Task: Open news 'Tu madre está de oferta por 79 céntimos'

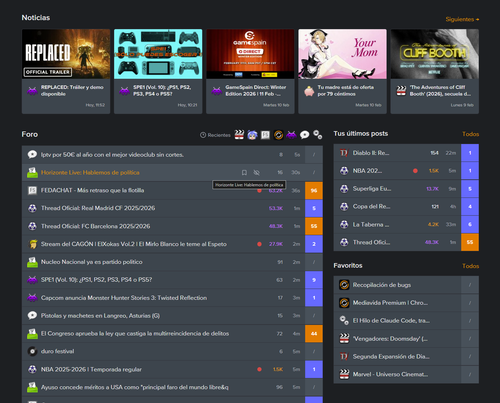Action: click(x=346, y=91)
